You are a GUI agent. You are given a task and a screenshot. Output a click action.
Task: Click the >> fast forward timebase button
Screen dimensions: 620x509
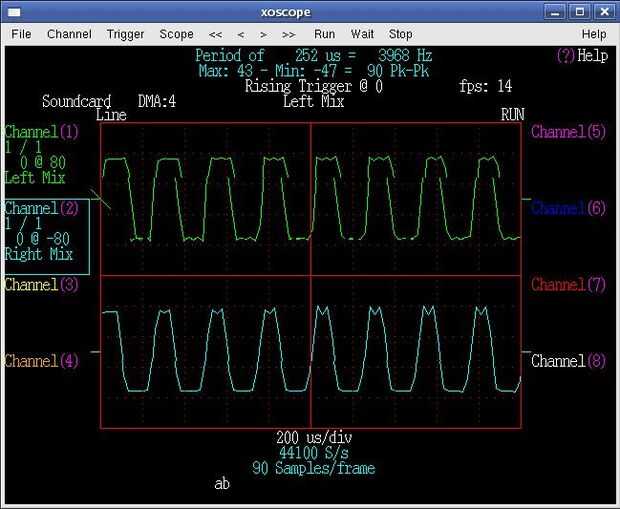289,34
